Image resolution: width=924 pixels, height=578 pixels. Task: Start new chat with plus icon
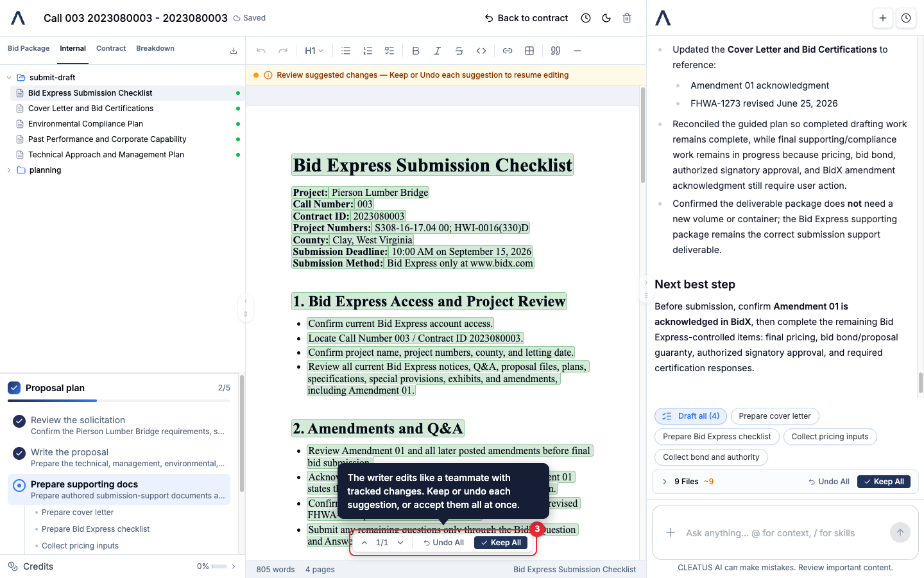pyautogui.click(x=883, y=18)
